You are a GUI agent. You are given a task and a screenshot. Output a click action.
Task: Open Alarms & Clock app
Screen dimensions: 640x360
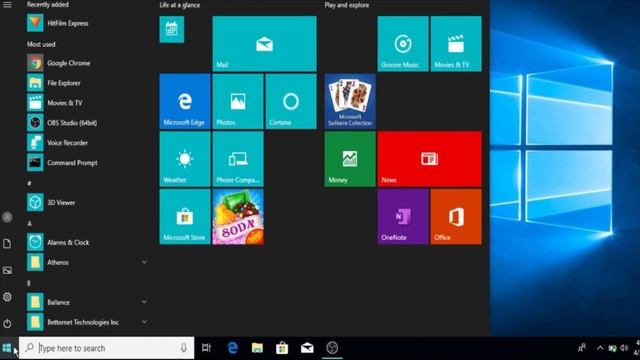[x=87, y=242]
